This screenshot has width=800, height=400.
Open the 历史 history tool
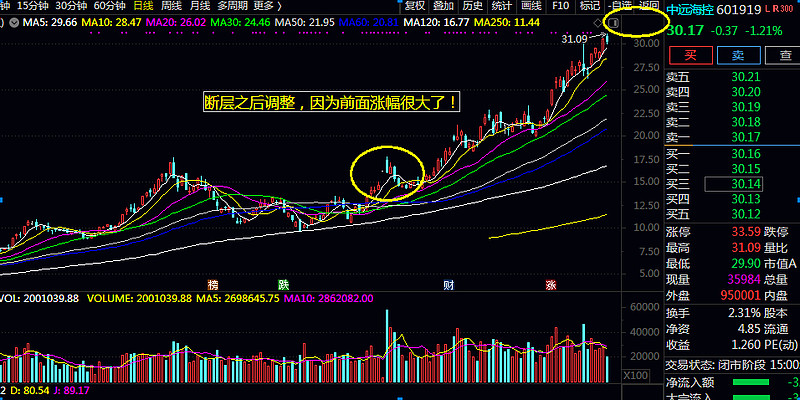click(x=473, y=6)
